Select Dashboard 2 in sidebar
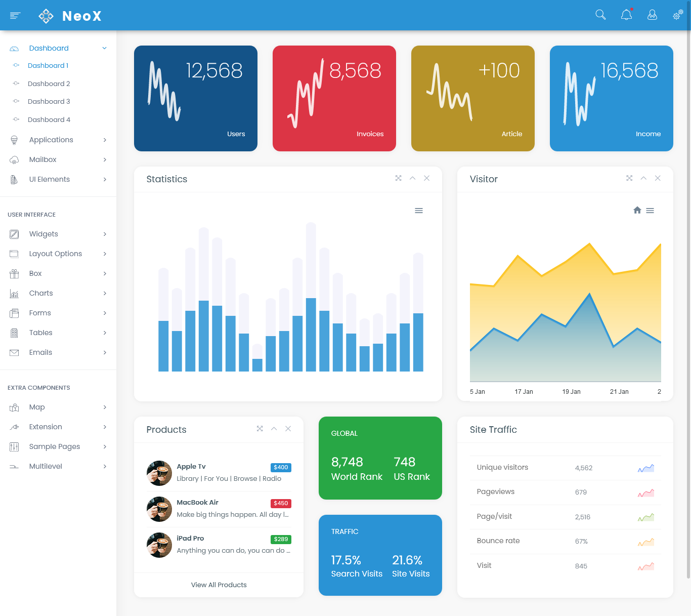 (x=49, y=84)
